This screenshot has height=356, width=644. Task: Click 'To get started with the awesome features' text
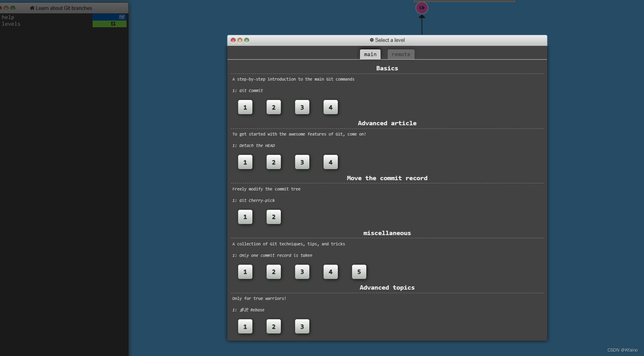(299, 134)
